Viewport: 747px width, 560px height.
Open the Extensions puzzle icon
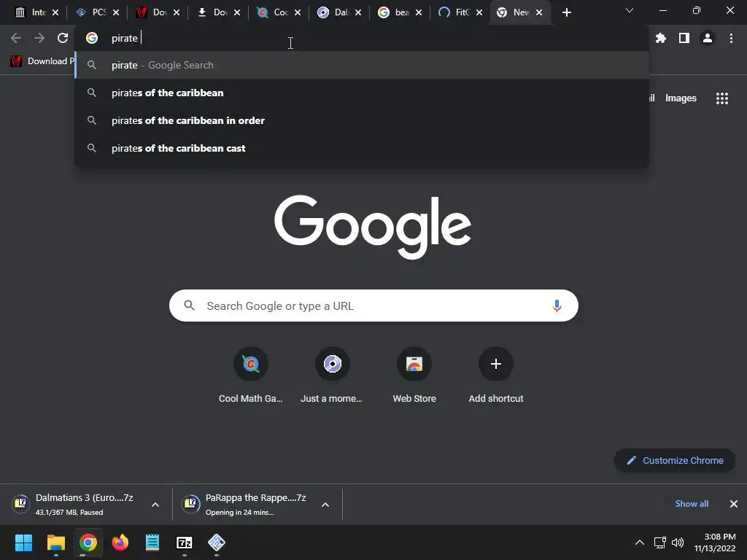tap(661, 38)
